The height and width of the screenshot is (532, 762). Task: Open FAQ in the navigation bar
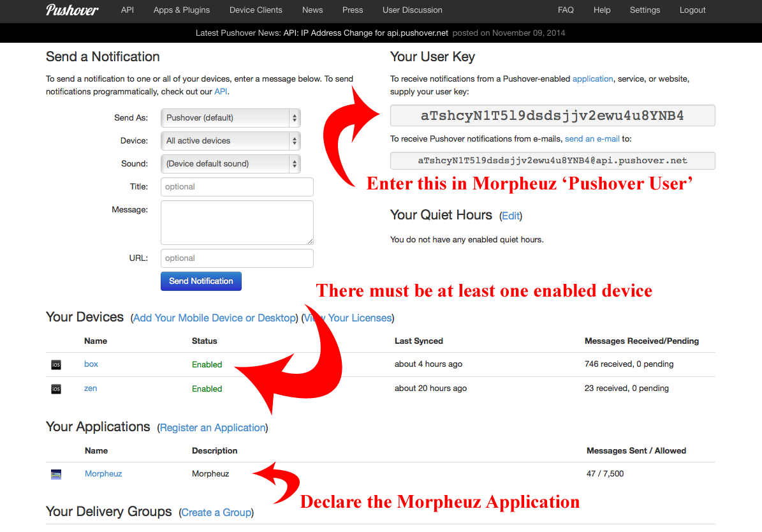click(x=566, y=10)
